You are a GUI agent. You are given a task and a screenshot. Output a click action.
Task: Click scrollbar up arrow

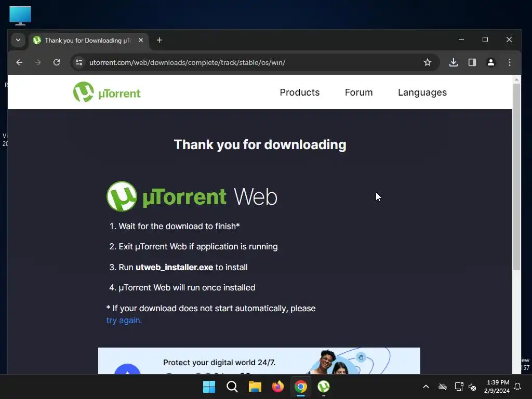[x=516, y=79]
